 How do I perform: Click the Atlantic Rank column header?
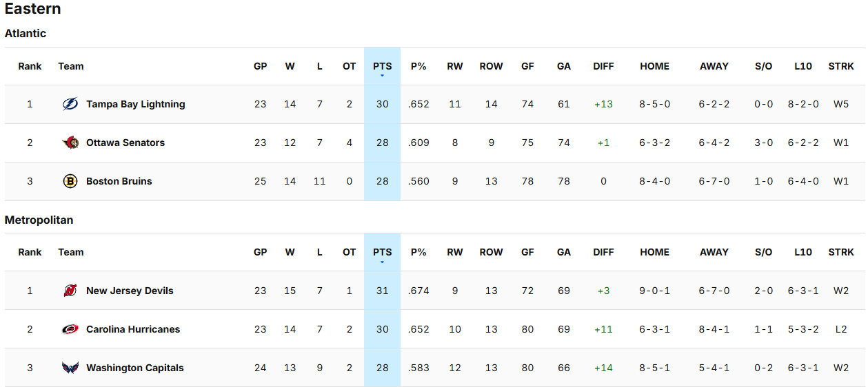(x=30, y=67)
